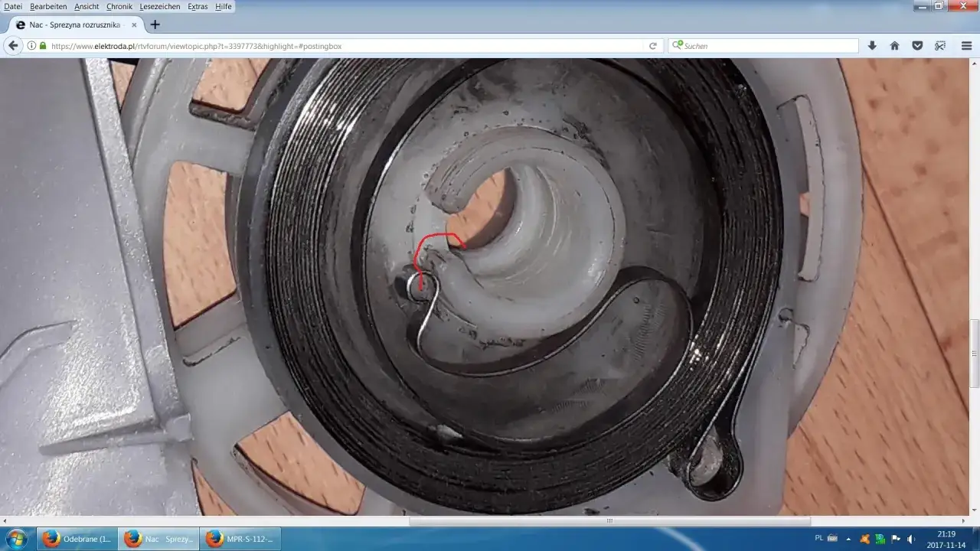980x551 pixels.
Task: Click the screenshot scissors icon
Action: (x=940, y=46)
